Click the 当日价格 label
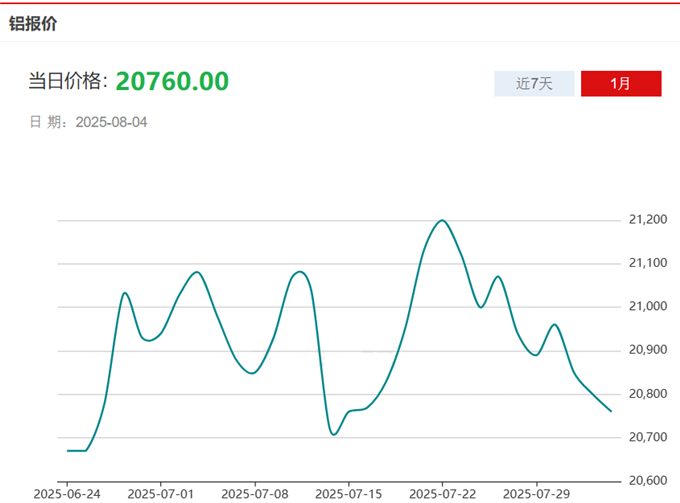 tap(67, 82)
